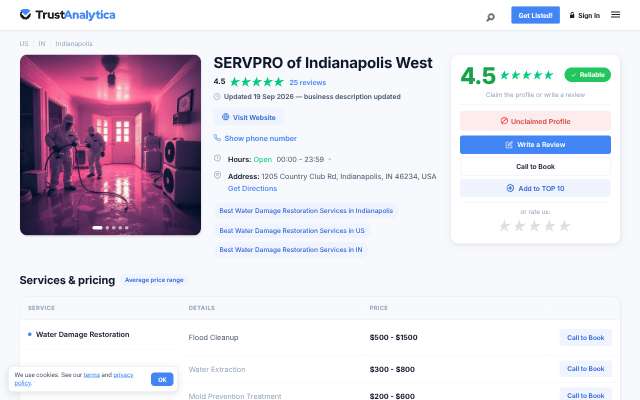
Task: Click the pencil icon on Write a Review
Action: click(x=509, y=144)
